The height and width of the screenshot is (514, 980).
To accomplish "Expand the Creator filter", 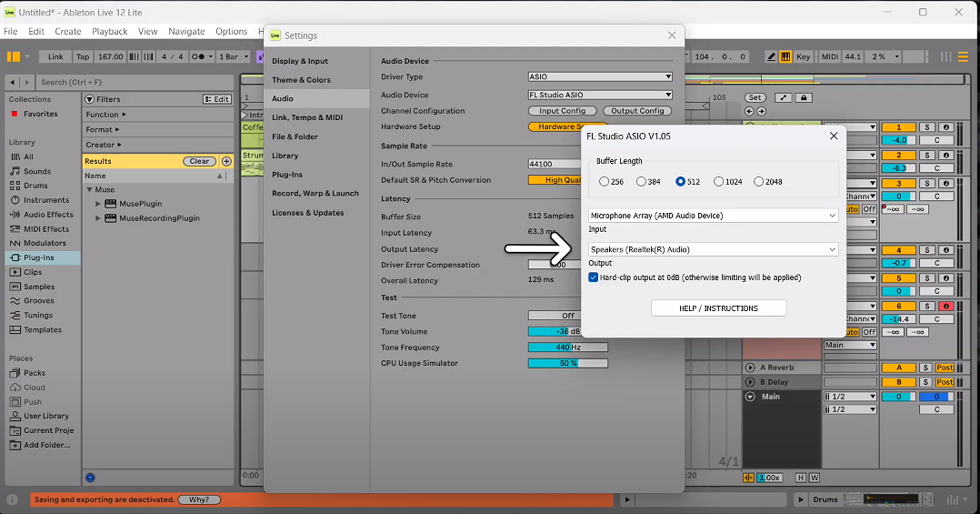I will pyautogui.click(x=103, y=145).
